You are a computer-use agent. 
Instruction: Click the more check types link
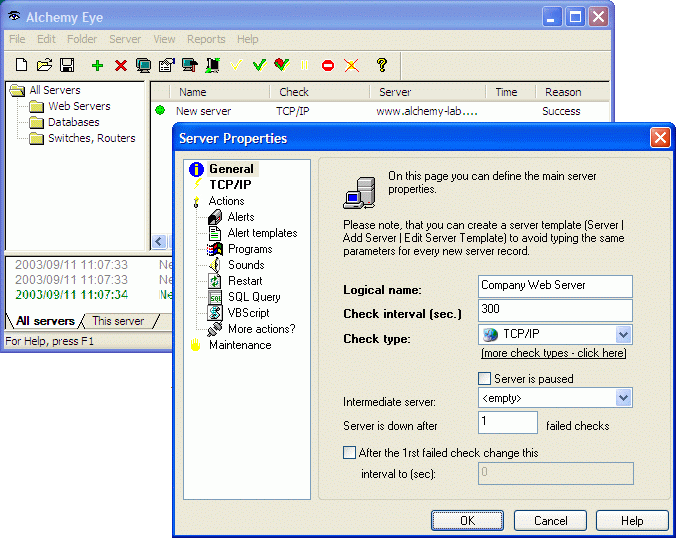(553, 354)
